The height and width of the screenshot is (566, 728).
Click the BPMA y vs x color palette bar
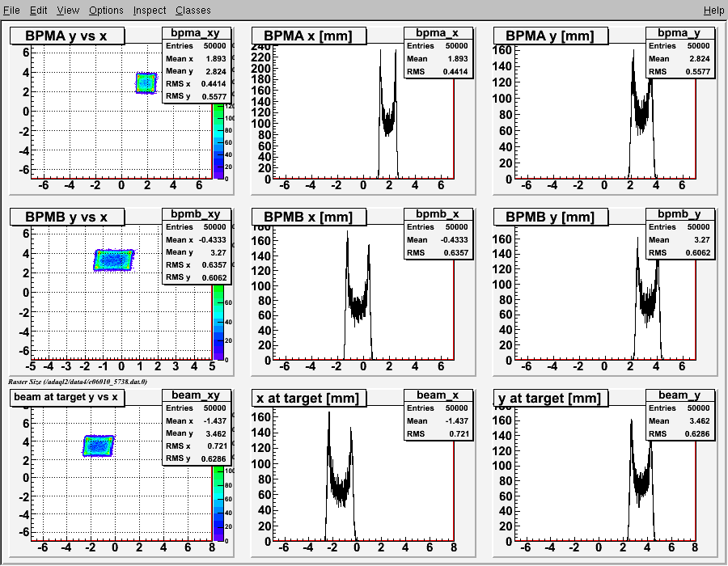pyautogui.click(x=218, y=141)
